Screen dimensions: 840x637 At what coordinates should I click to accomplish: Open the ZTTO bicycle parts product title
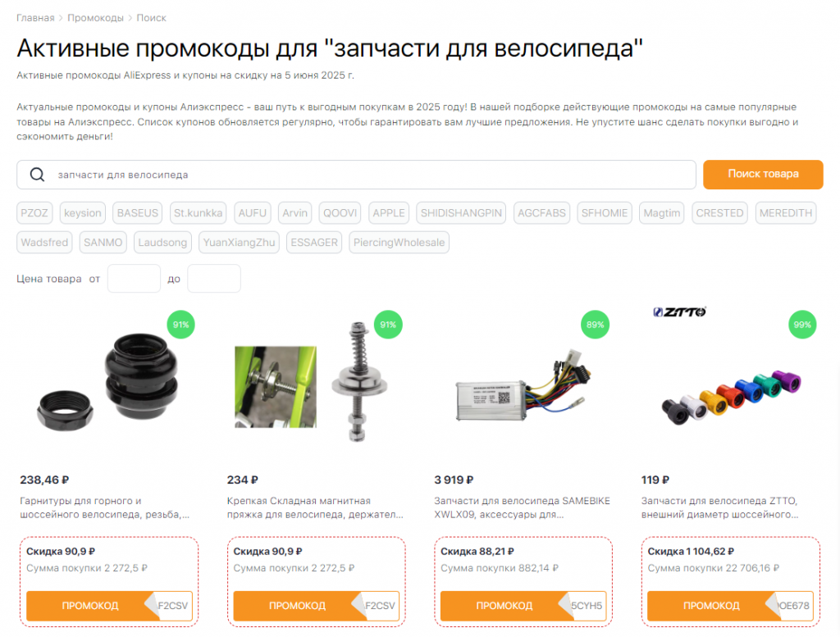[x=719, y=507]
